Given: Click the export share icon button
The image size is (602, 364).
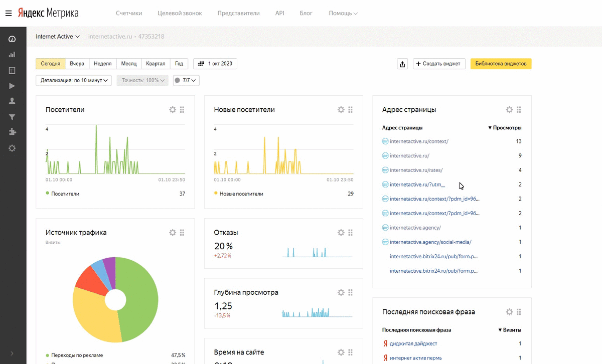Looking at the screenshot, I should (402, 64).
